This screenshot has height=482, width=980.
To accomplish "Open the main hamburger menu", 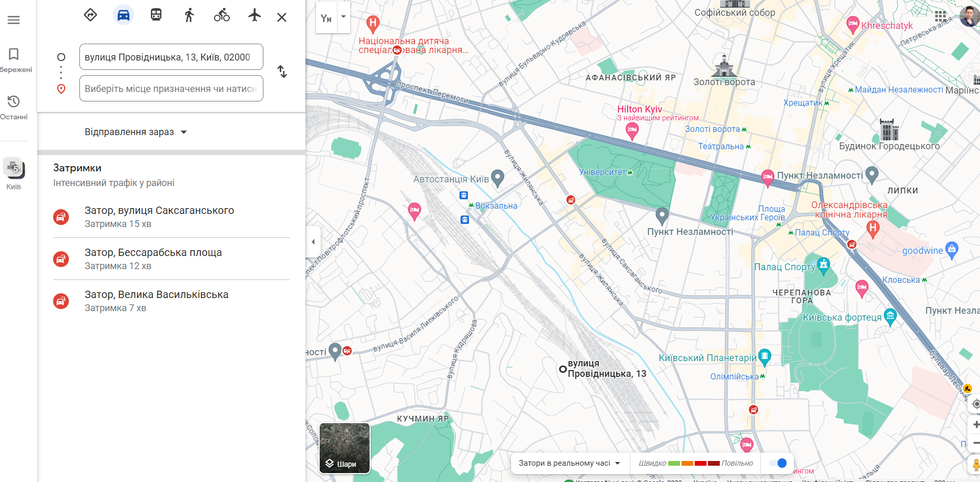I will tap(14, 20).
